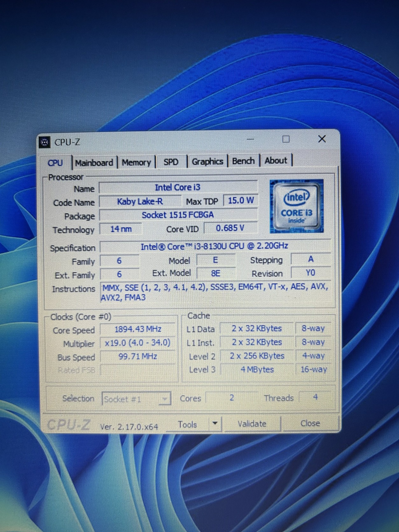Click the Code Name value Kaby Lake-R
Viewport: 399px width, 532px height.
coord(140,202)
